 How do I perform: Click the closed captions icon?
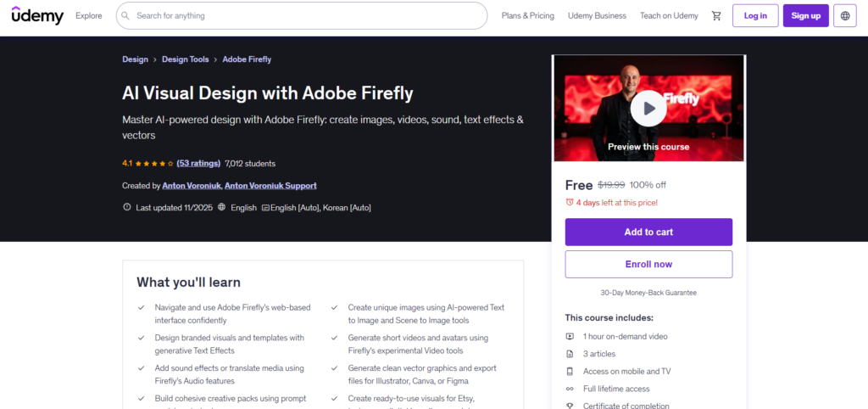point(265,208)
